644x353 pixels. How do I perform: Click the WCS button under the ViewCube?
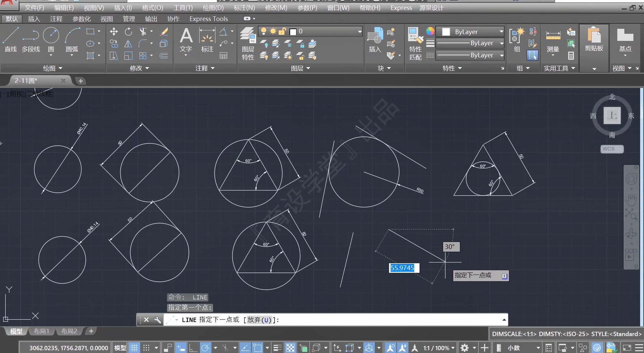pos(612,149)
